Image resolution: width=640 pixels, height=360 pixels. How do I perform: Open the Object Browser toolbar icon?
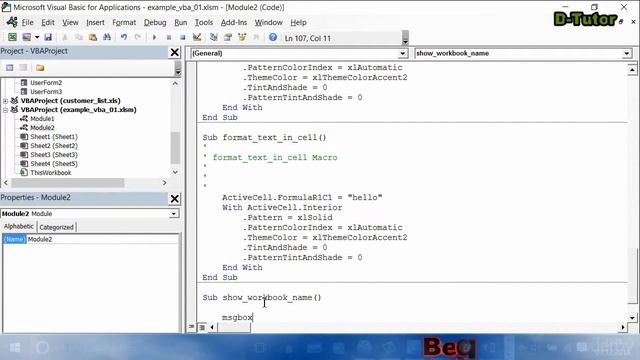(x=242, y=38)
